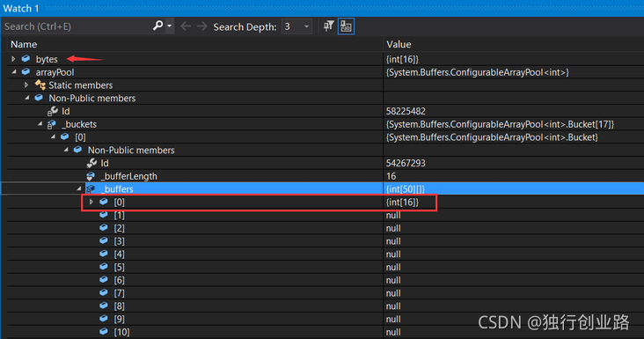Click cube icon of element [3]
644x339 pixels.
[x=104, y=240]
